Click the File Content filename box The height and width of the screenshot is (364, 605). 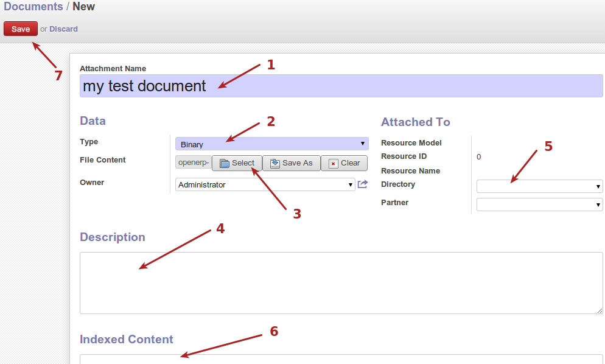click(193, 163)
